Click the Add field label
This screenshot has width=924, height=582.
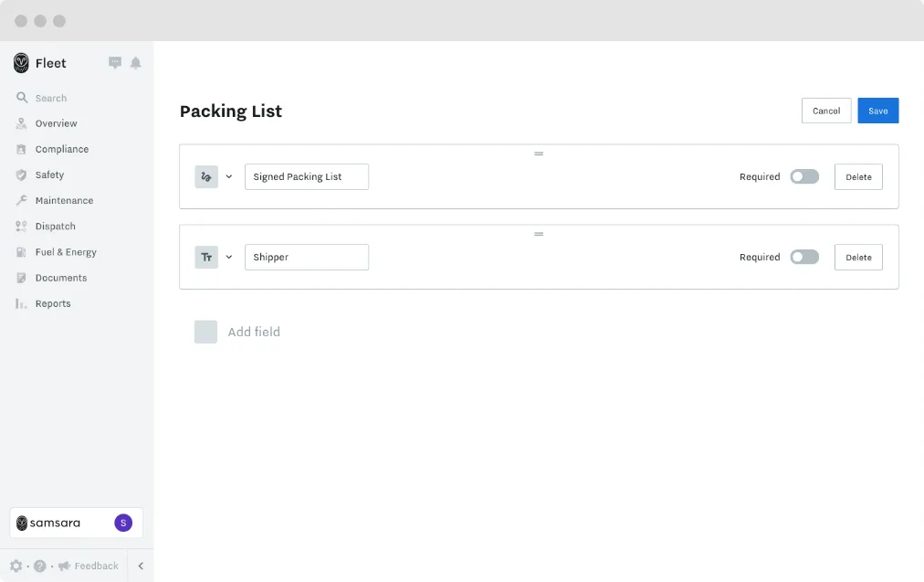[254, 332]
